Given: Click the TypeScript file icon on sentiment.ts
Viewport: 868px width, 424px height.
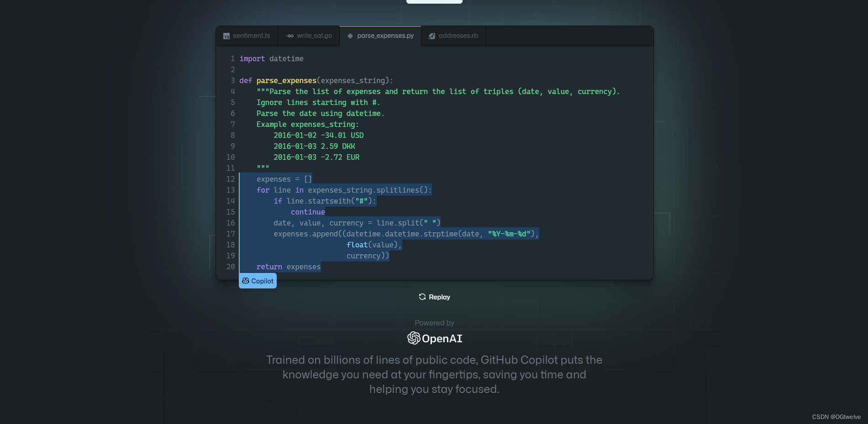Looking at the screenshot, I should (226, 36).
